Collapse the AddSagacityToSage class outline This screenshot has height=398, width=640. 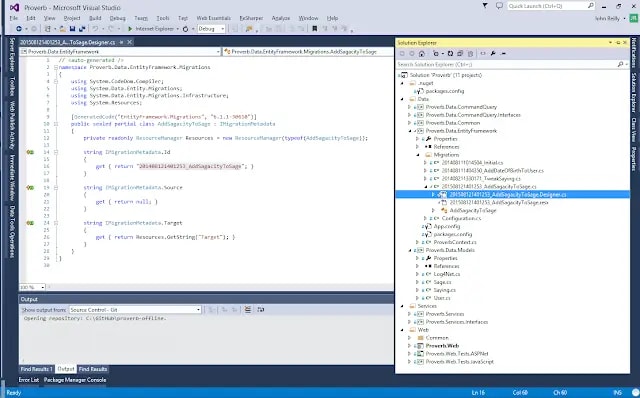click(56, 124)
